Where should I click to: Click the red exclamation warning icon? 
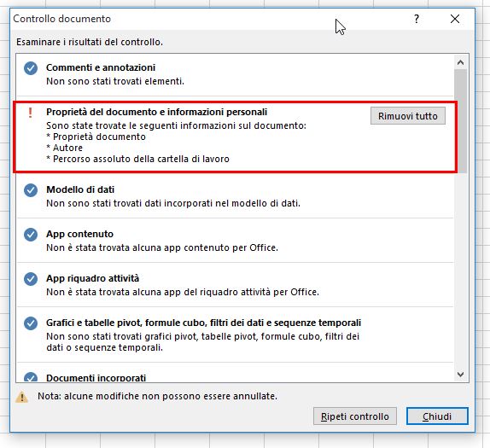coord(31,113)
